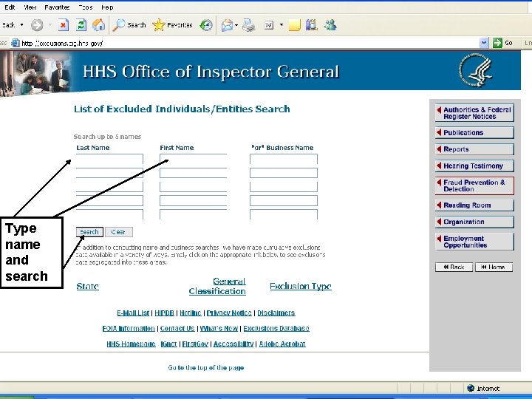Screen dimensions: 532x399
Task: Click the Mail envelope icon
Action: click(227, 25)
